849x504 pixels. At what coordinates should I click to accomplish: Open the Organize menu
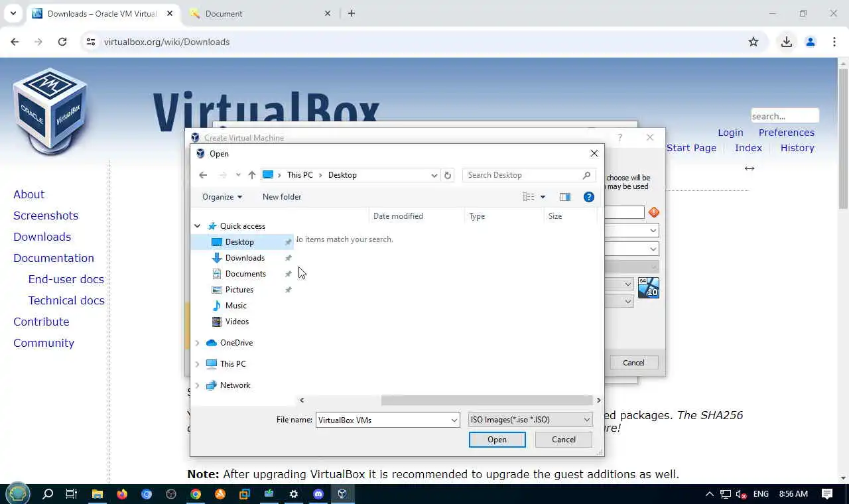pos(222,197)
